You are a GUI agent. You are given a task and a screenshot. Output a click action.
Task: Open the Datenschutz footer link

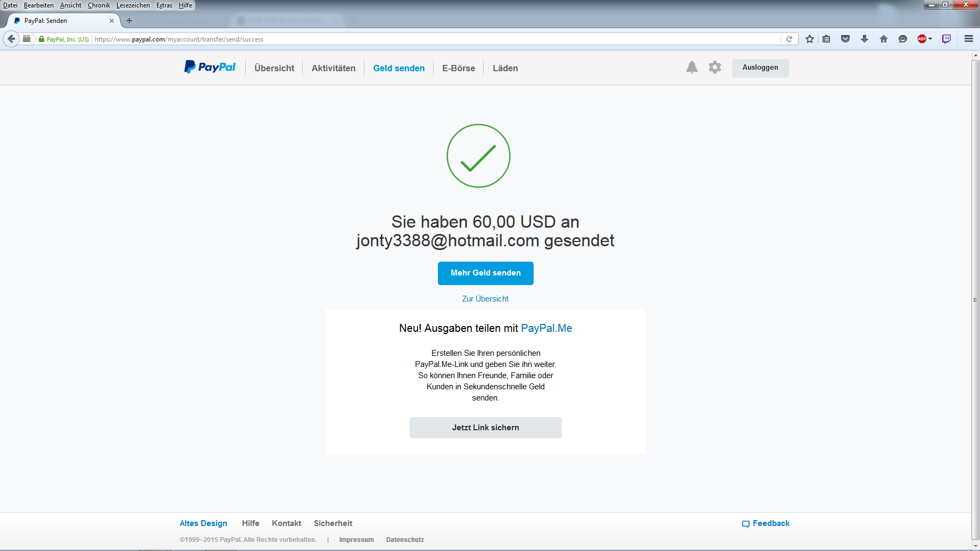point(405,540)
